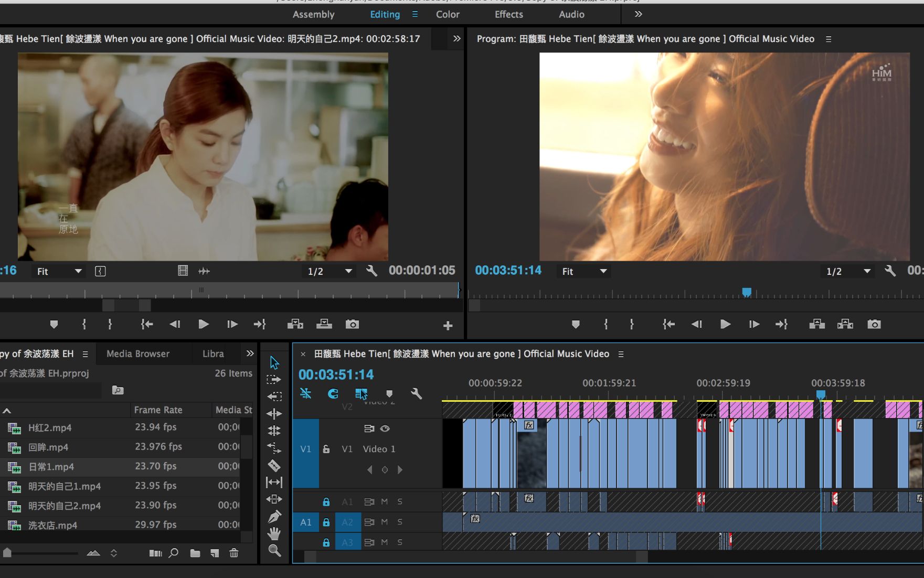Click Export Frame camera in Program monitor
This screenshot has height=578, width=924.
[x=874, y=324]
